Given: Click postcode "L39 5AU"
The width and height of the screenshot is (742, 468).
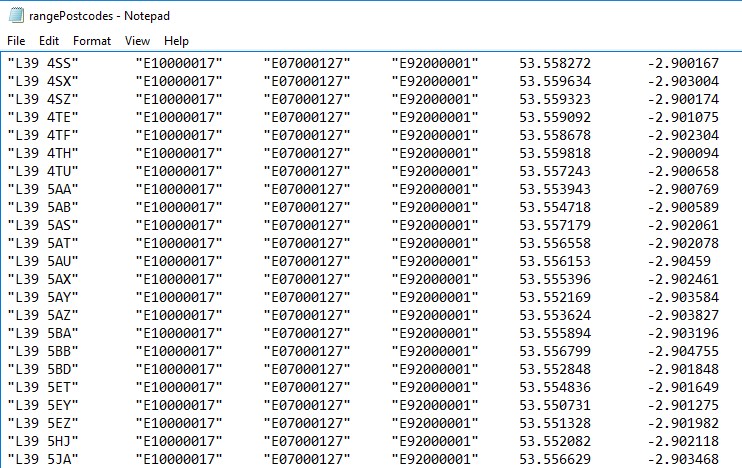Looking at the screenshot, I should click(43, 261).
